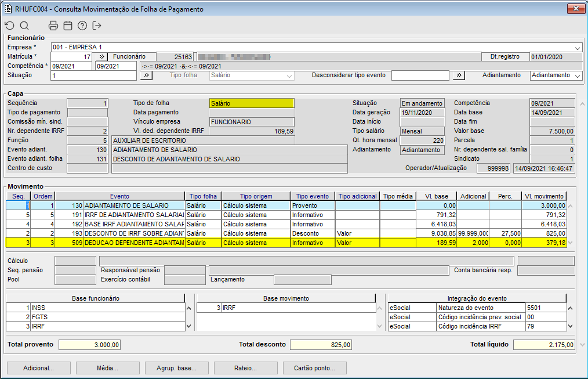Click the lookup arrows button beside Matrícula

(100, 57)
